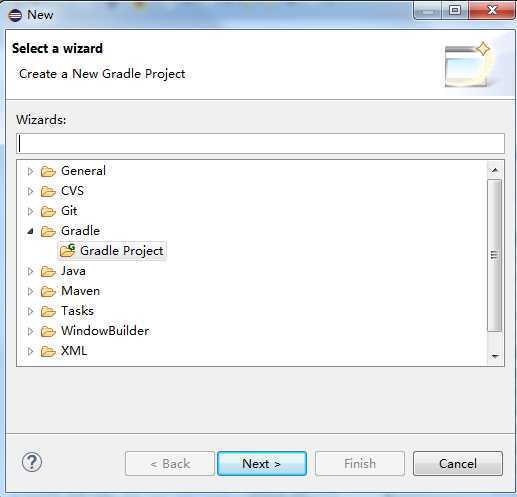Select the General label
This screenshot has width=517, height=497.
pyautogui.click(x=83, y=171)
